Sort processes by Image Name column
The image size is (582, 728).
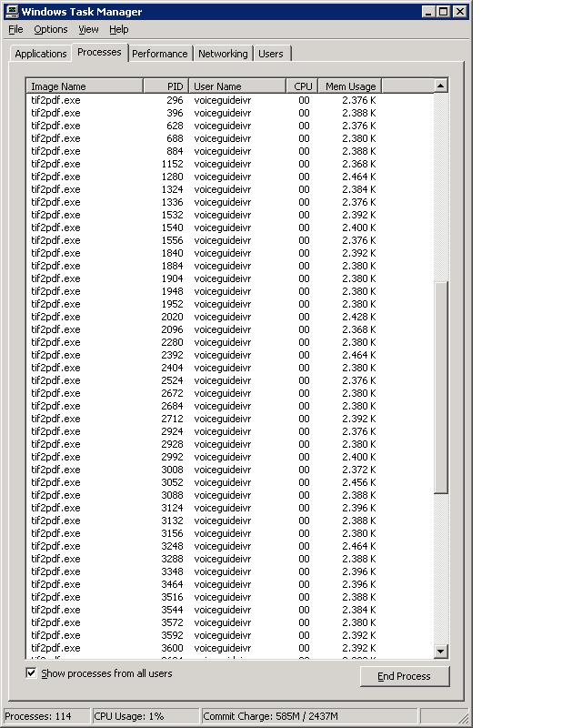[x=85, y=86]
